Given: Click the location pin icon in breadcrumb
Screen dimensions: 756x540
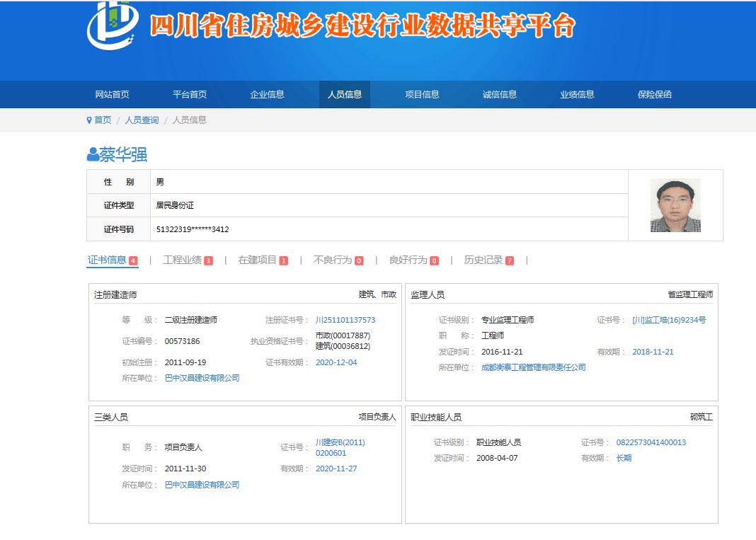Looking at the screenshot, I should coord(89,120).
